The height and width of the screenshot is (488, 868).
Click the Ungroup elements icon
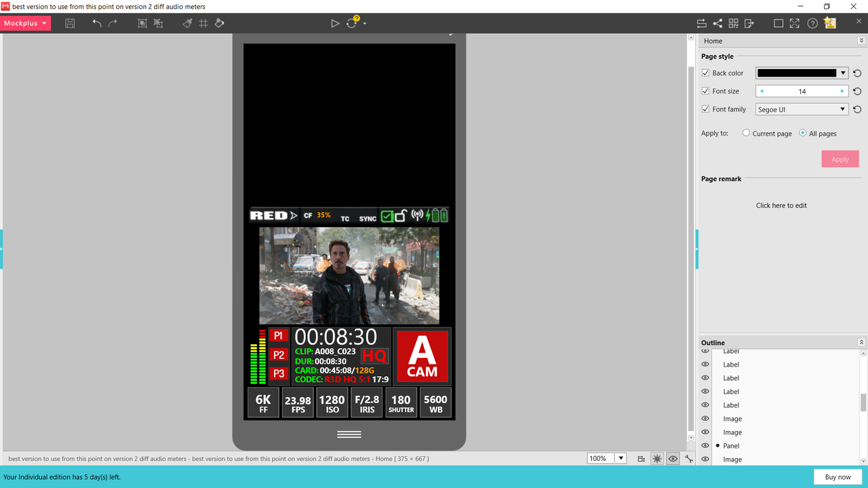tap(158, 23)
